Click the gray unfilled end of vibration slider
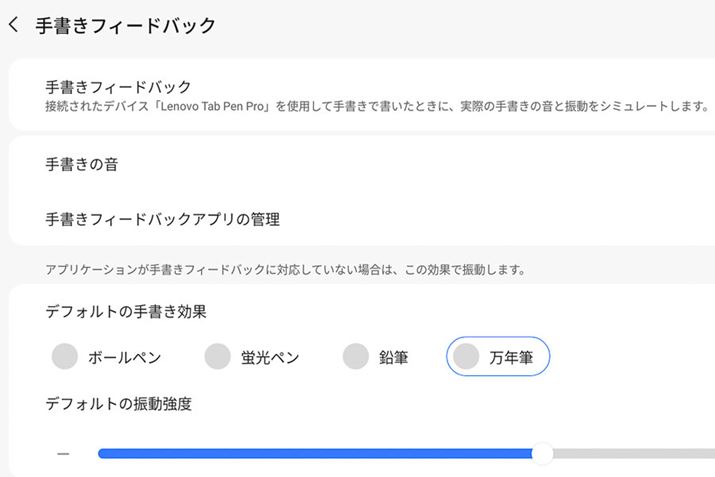The height and width of the screenshot is (477, 715). pyautogui.click(x=640, y=454)
